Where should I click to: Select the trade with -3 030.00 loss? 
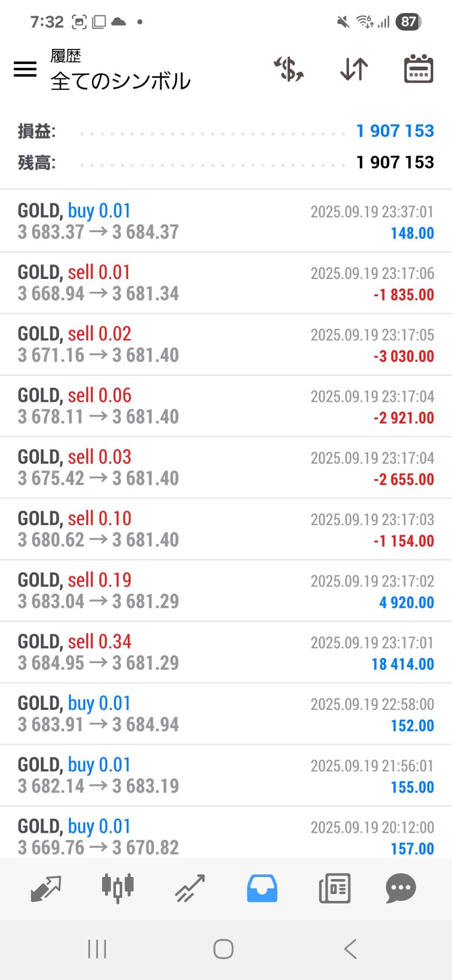point(226,345)
